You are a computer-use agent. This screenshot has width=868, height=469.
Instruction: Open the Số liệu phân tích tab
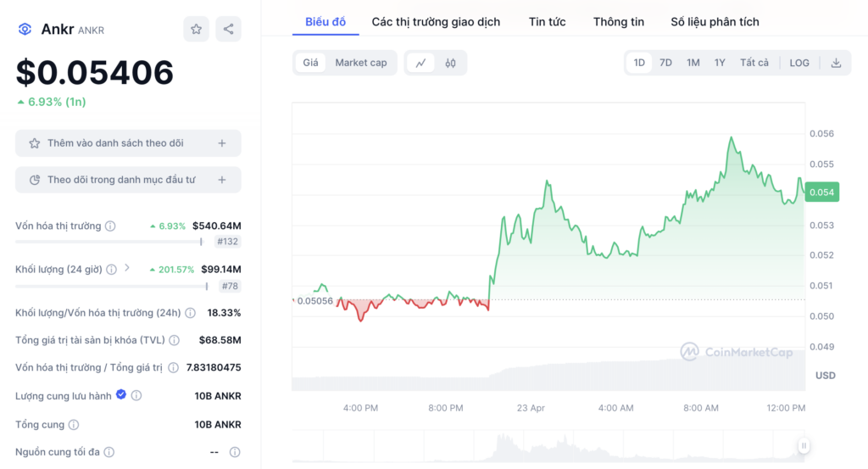(715, 22)
